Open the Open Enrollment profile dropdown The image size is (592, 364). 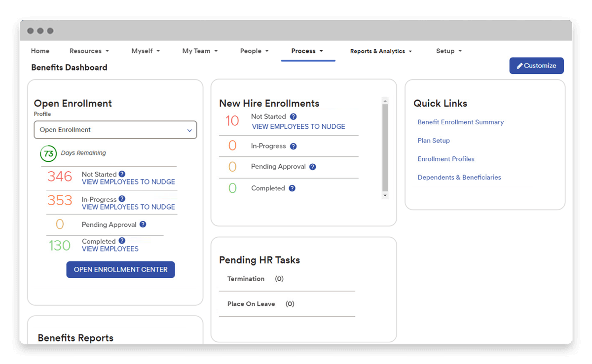(115, 130)
